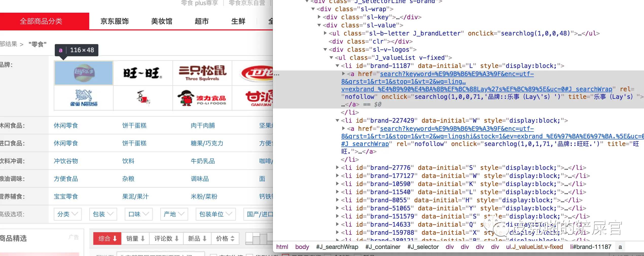Open the 杂粮 category link
The image size is (644, 256).
[x=128, y=179]
